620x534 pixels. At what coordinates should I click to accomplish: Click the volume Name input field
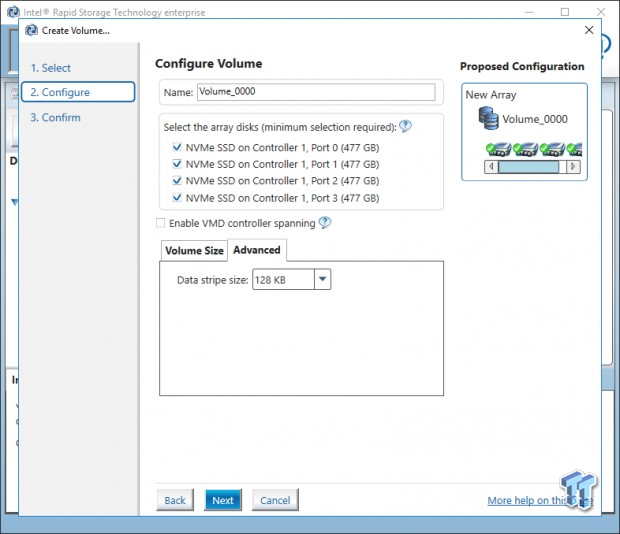[316, 92]
